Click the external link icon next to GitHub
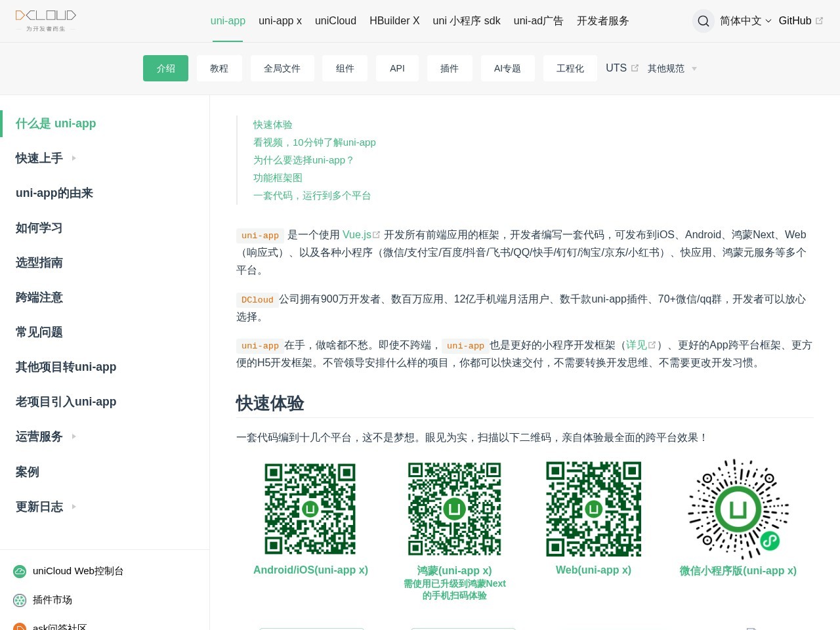Image resolution: width=840 pixels, height=630 pixels. pos(819,21)
